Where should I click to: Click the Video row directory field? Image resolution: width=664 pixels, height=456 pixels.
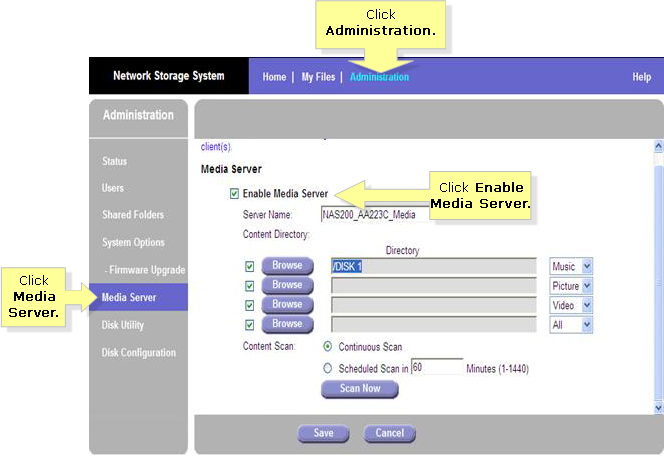click(x=434, y=305)
